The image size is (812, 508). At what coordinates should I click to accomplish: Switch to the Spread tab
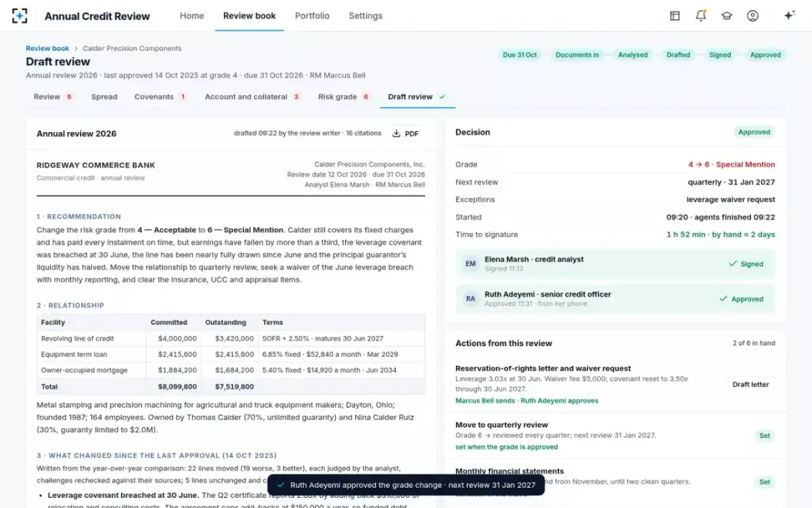pos(104,97)
